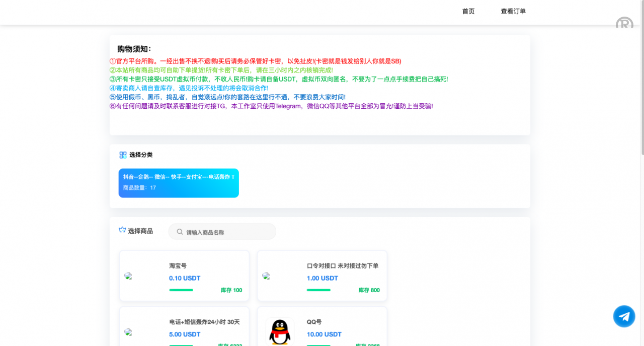Click the broken image thumbnail in 淘宝号 card
This screenshot has width=644, height=346.
click(x=128, y=276)
